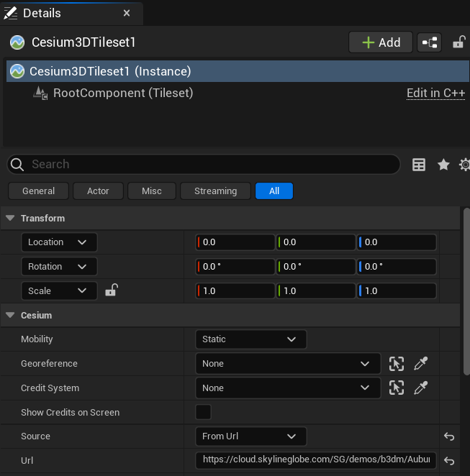
Task: Click the Georeference property label
Action: [49, 364]
